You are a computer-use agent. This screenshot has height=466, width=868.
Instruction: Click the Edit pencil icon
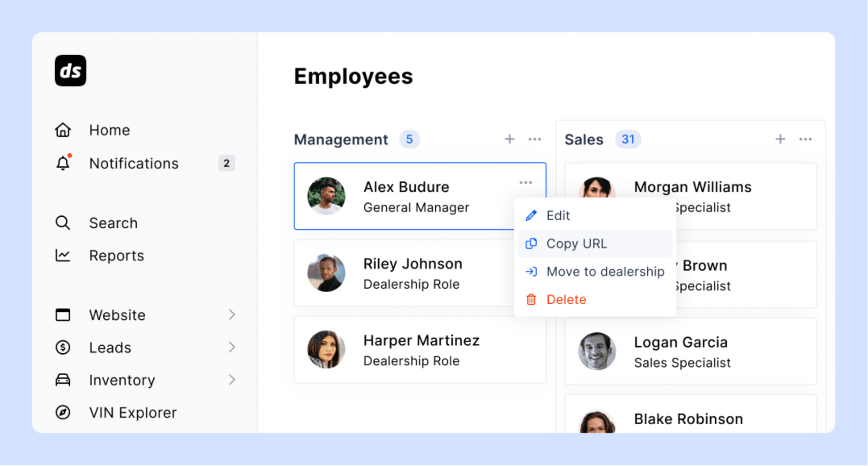pyautogui.click(x=531, y=215)
